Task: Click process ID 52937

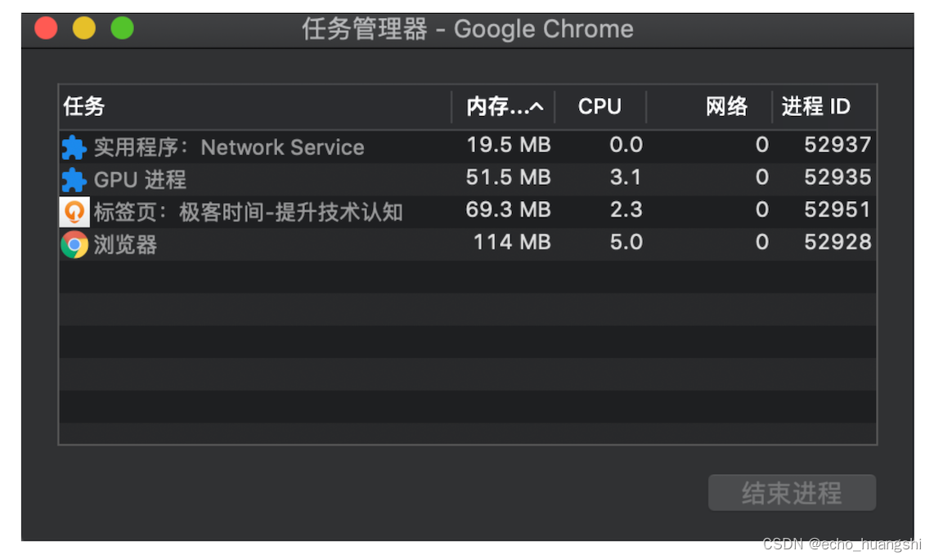Action: pyautogui.click(x=837, y=146)
